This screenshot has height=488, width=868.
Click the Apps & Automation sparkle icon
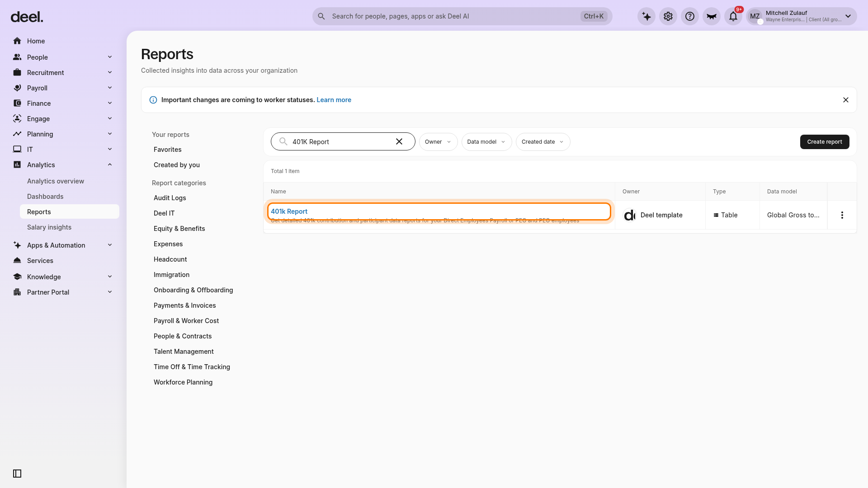coord(17,245)
